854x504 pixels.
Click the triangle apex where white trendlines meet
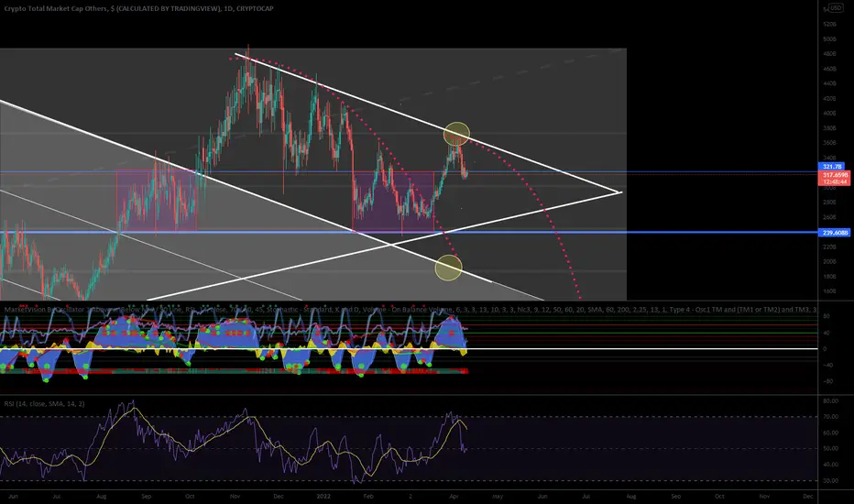619,192
